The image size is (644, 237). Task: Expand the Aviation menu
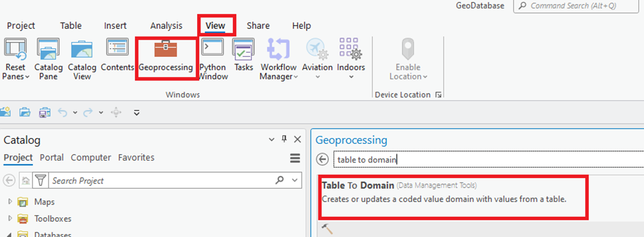click(317, 59)
